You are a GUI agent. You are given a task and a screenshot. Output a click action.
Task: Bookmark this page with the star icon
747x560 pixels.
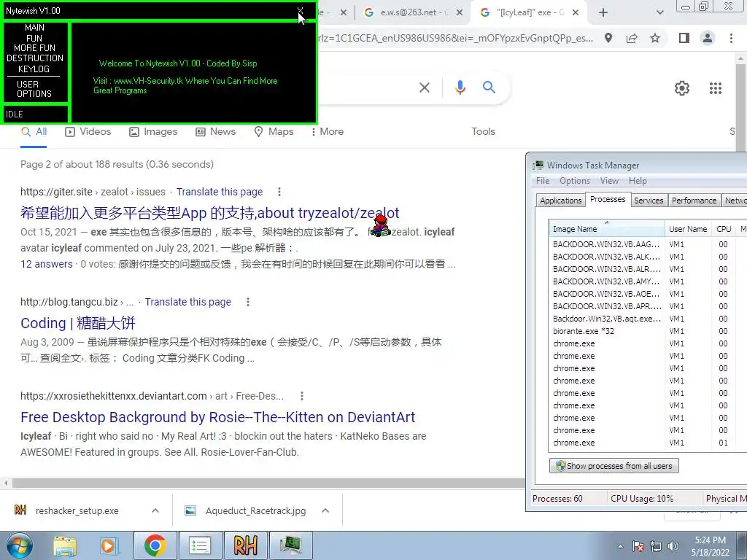pyautogui.click(x=656, y=38)
